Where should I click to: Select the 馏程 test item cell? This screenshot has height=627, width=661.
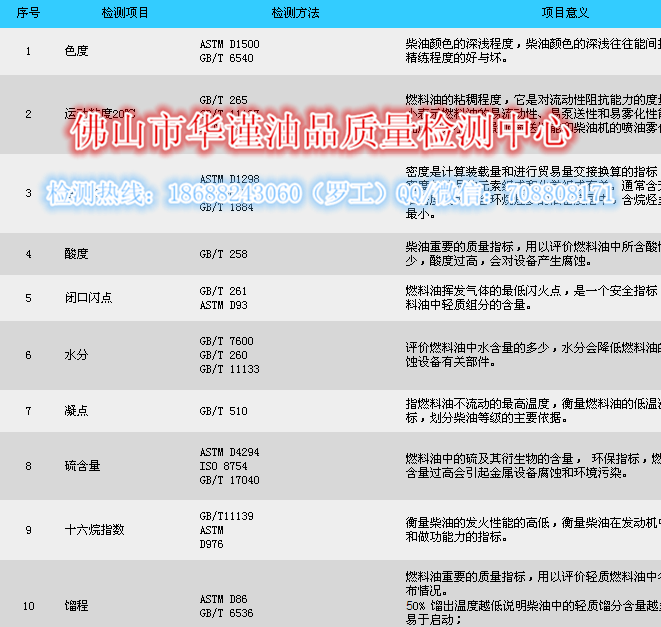click(76, 606)
